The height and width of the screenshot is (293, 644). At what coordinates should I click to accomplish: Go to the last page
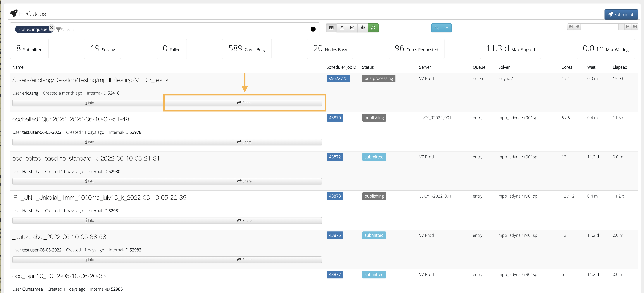point(635,27)
